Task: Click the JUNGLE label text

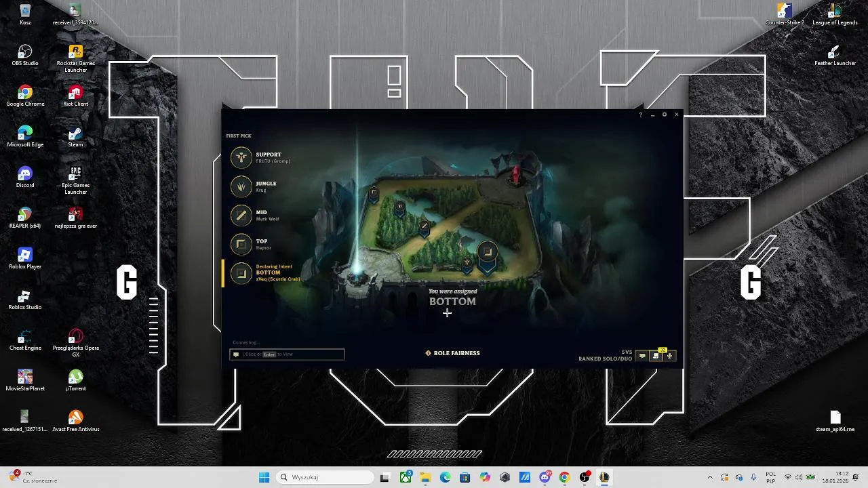Action: tap(266, 184)
